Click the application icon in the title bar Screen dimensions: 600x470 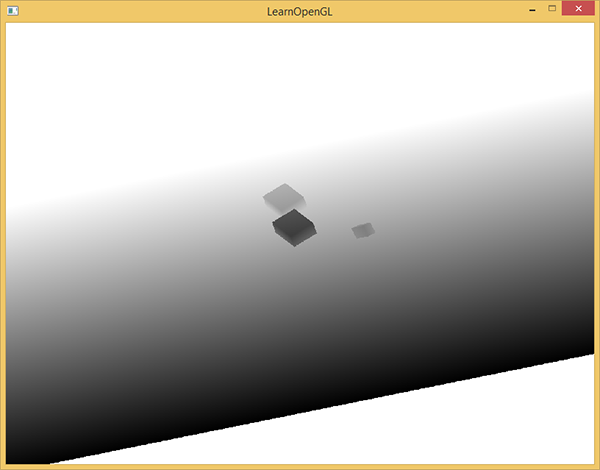pos(12,10)
